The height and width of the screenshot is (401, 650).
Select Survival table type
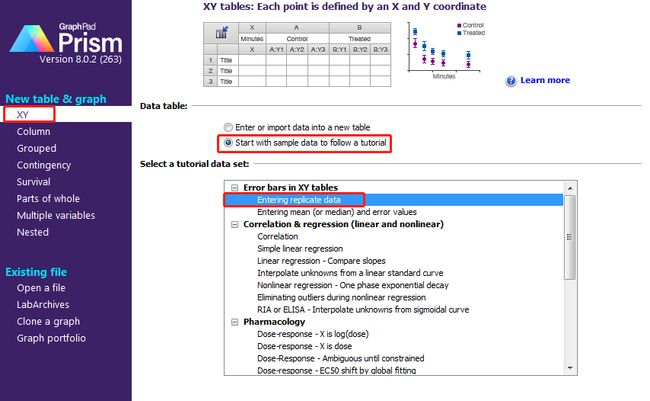(x=33, y=182)
